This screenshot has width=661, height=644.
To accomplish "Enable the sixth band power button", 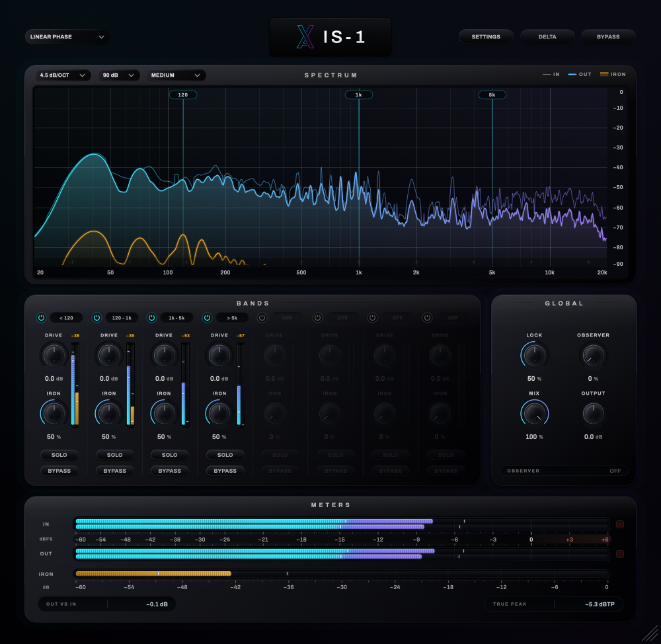I will coord(317,317).
